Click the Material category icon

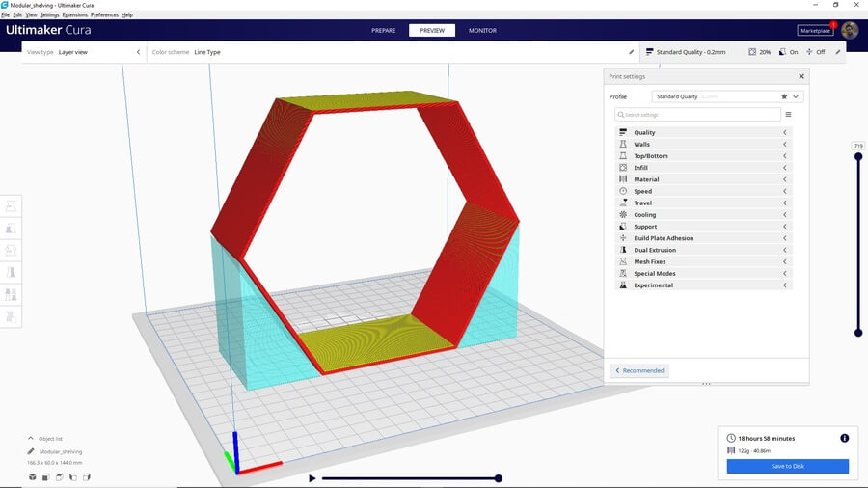[623, 179]
